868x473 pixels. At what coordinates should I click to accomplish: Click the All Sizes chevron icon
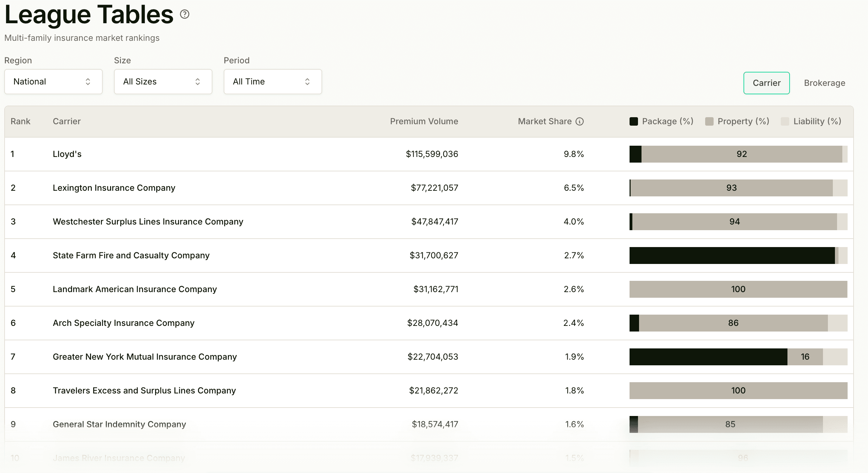click(198, 82)
